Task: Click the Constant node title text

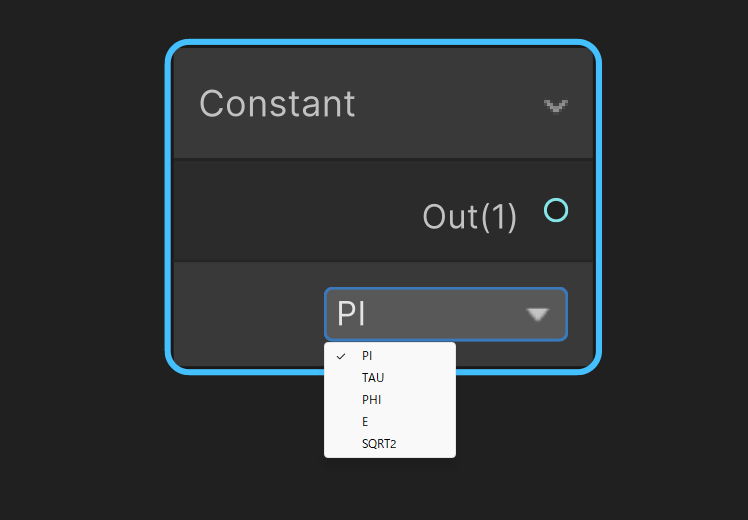Action: click(277, 104)
